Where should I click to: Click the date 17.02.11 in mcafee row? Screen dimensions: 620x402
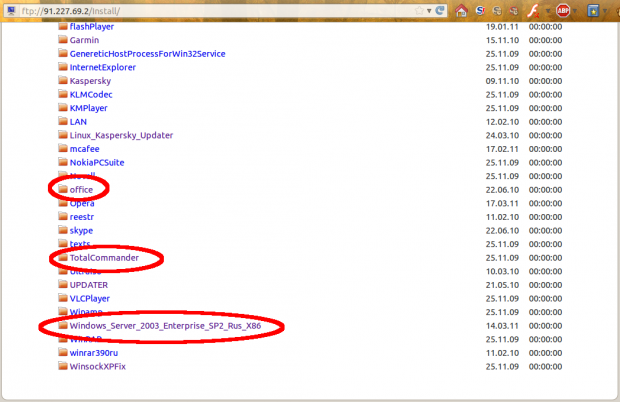502,149
